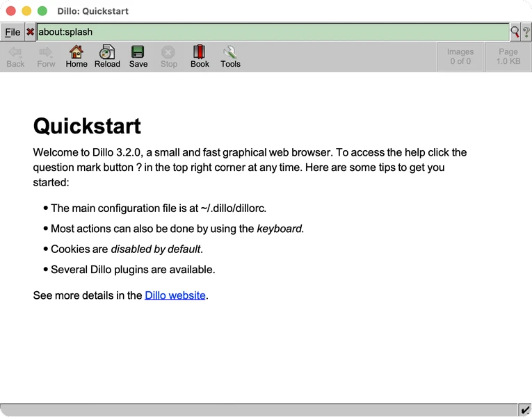Click the Quickstart heading
This screenshot has width=532, height=417.
87,126
